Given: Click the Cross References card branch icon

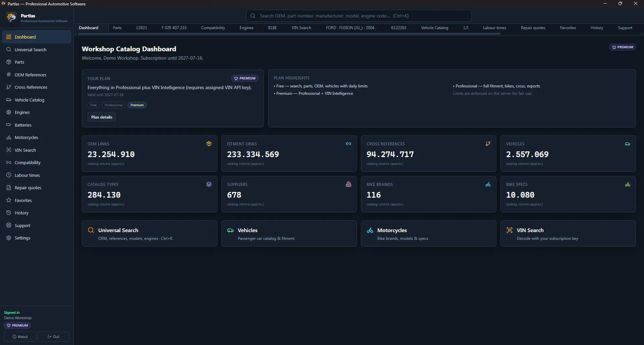Looking at the screenshot, I should tap(488, 144).
